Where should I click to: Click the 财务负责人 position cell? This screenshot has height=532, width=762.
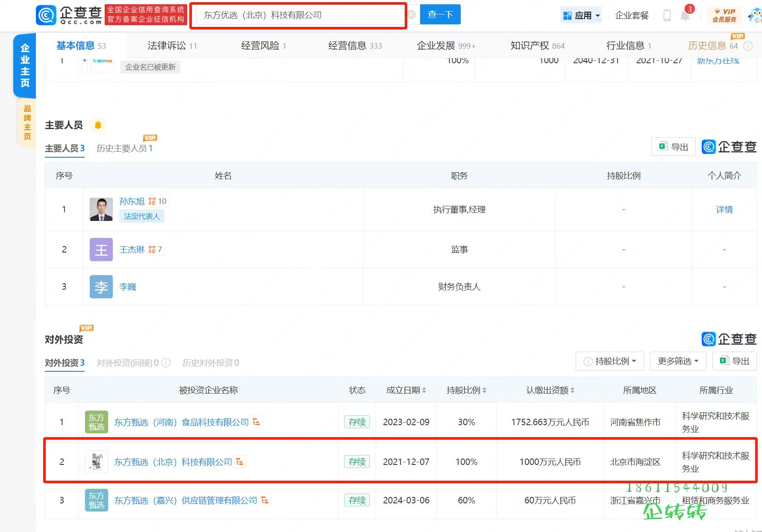pos(459,287)
